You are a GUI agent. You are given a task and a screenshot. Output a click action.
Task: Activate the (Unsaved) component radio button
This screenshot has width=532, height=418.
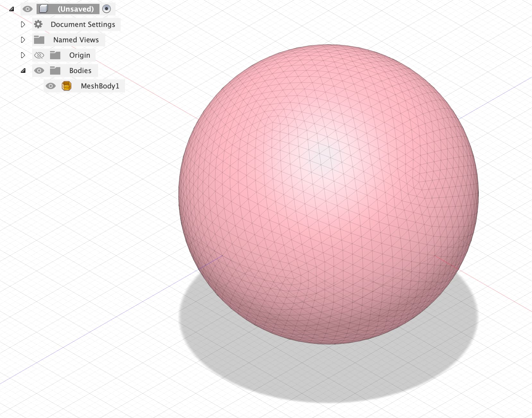[107, 9]
